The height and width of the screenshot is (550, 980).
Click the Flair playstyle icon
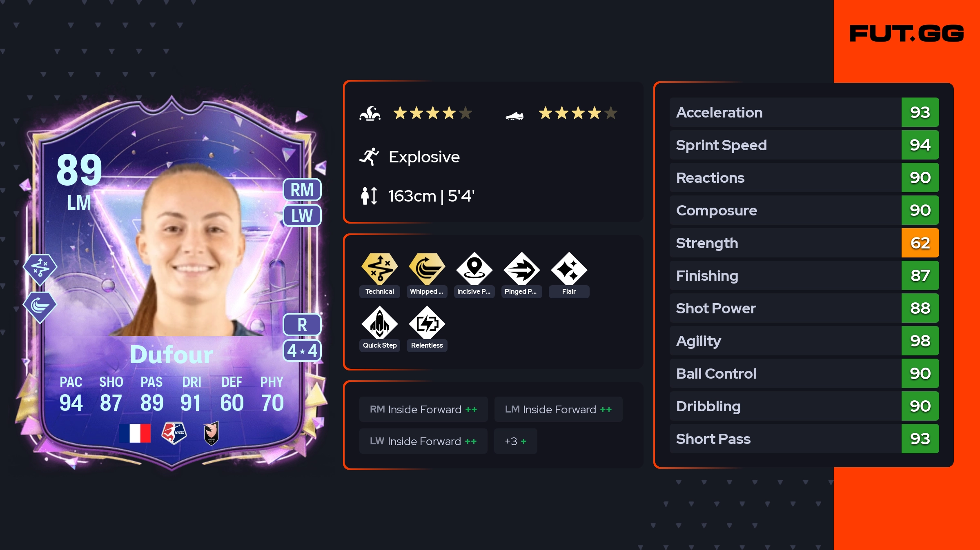click(569, 269)
